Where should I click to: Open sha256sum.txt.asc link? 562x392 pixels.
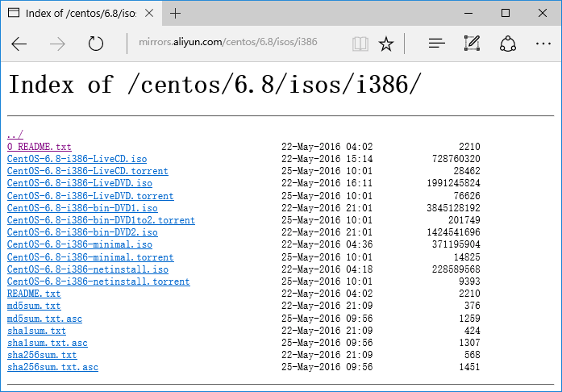(52, 367)
